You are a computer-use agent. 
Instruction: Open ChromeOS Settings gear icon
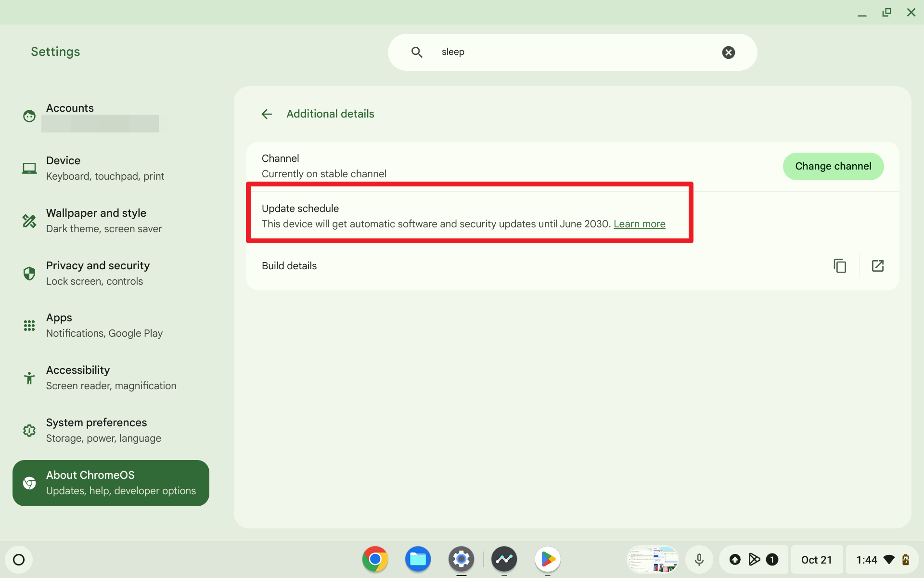pyautogui.click(x=461, y=559)
